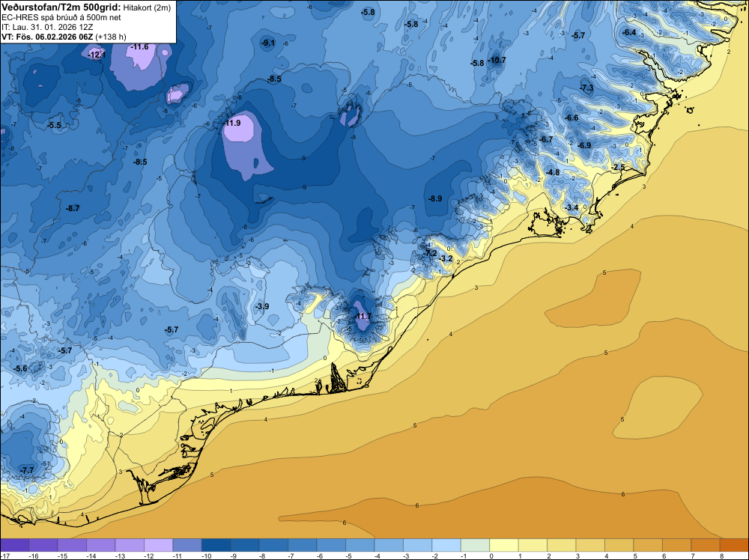Click the -3.4 temperature label
This screenshot has height=560, width=749.
click(x=571, y=207)
